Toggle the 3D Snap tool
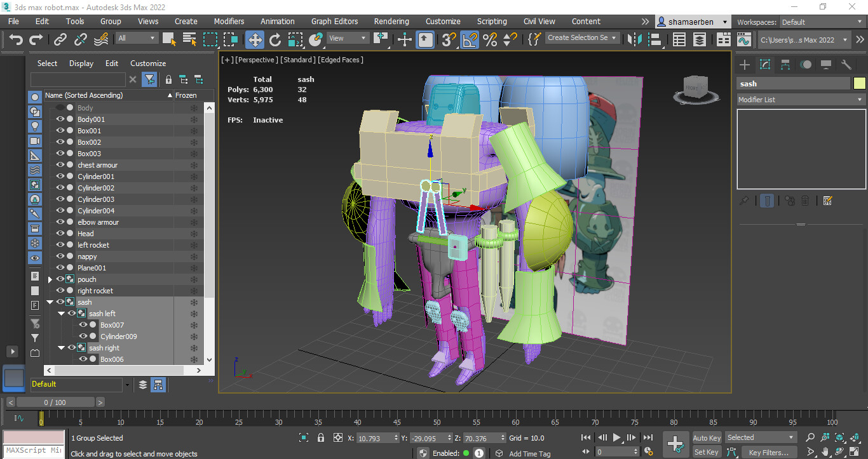868x459 pixels. click(x=447, y=39)
